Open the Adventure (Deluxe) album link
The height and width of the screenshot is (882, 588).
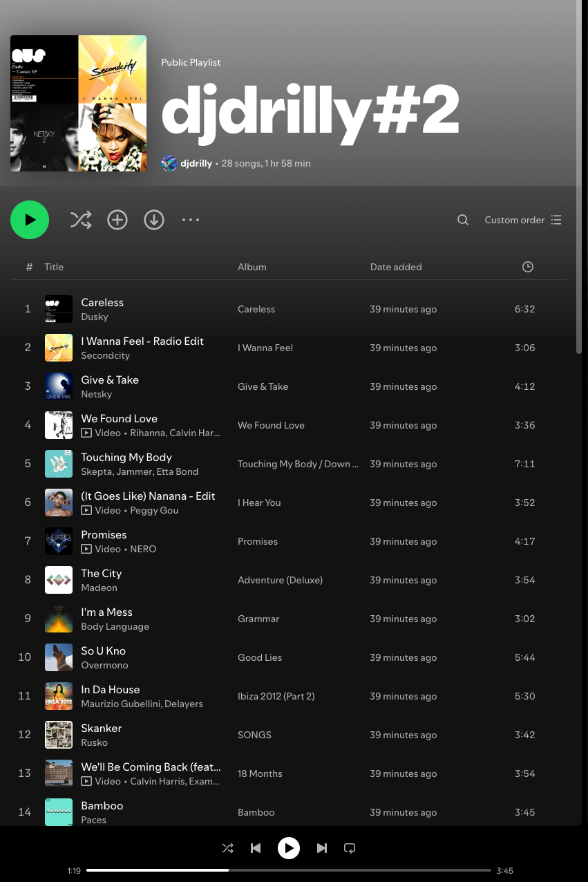(280, 580)
